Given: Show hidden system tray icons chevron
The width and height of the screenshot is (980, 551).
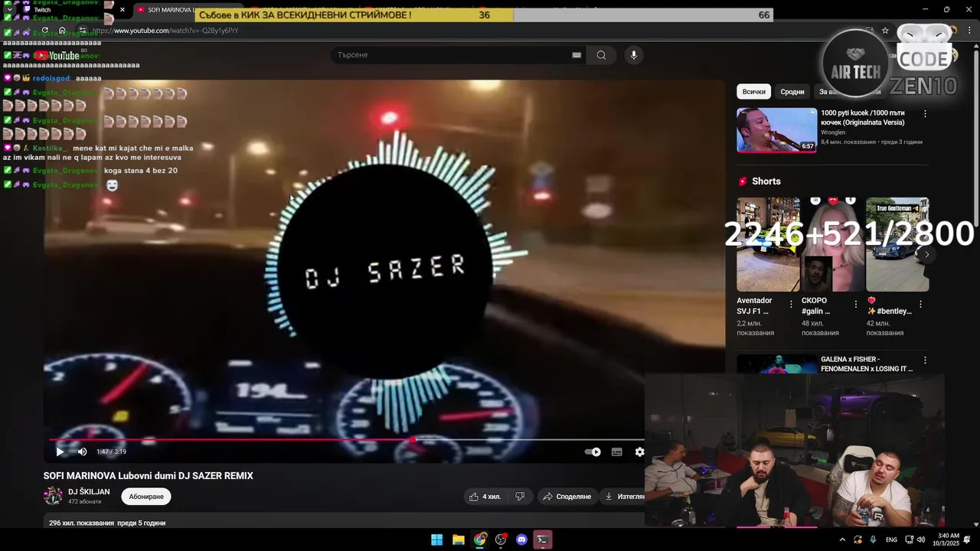Looking at the screenshot, I should [842, 540].
